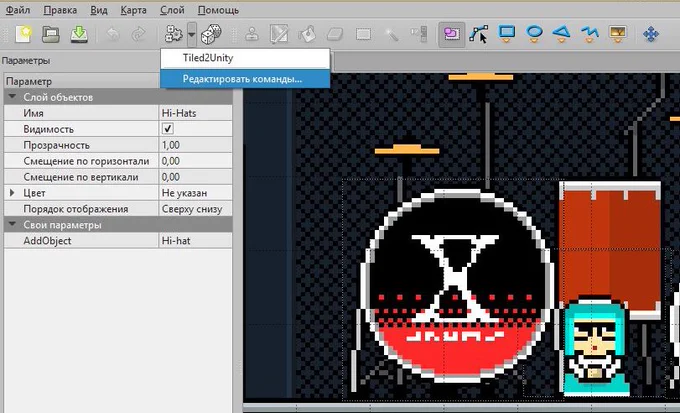Click the Цвет value Не указан

point(196,193)
